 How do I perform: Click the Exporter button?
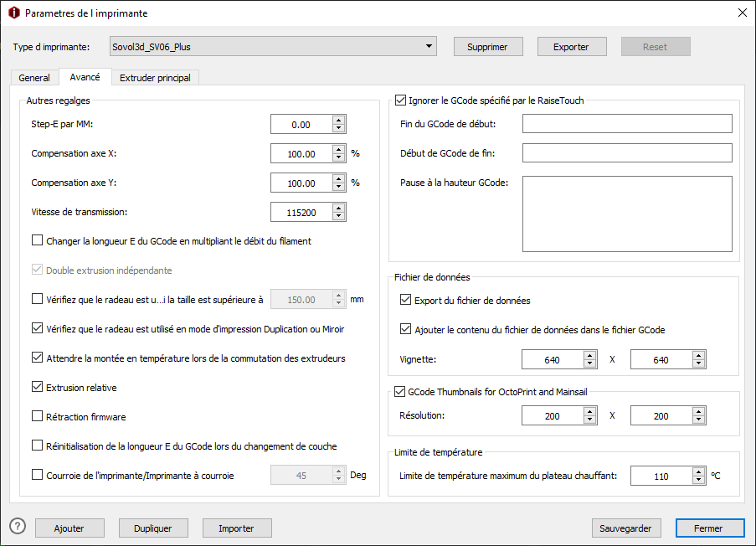point(572,47)
